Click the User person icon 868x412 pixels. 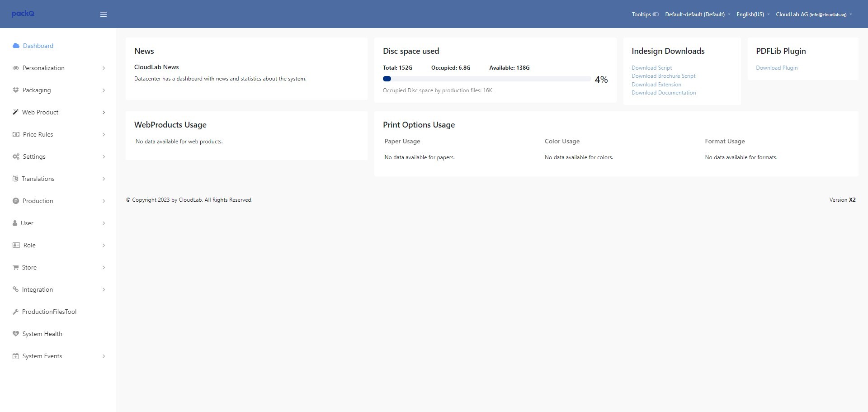pyautogui.click(x=15, y=223)
